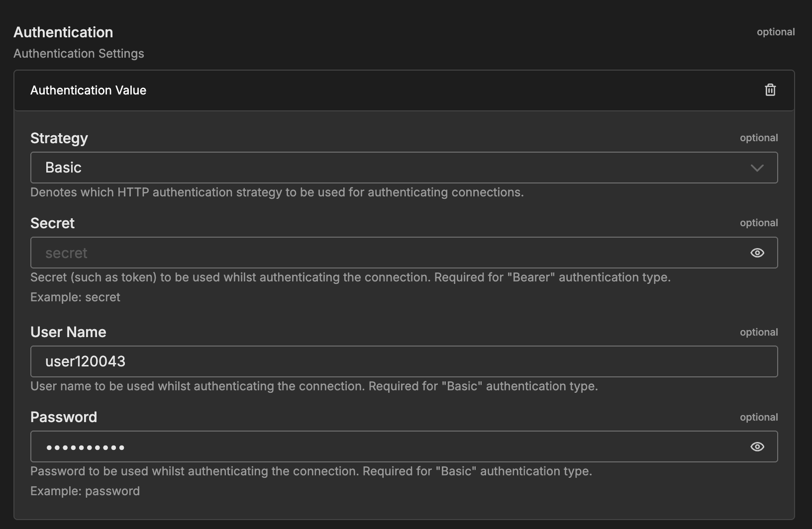Show the password using the eye icon
This screenshot has height=529, width=812.
(757, 447)
